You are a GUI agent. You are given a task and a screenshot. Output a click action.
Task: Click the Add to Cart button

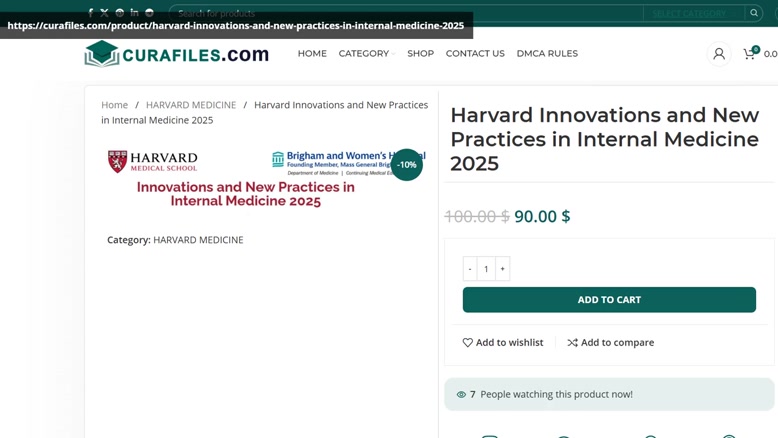tap(609, 300)
